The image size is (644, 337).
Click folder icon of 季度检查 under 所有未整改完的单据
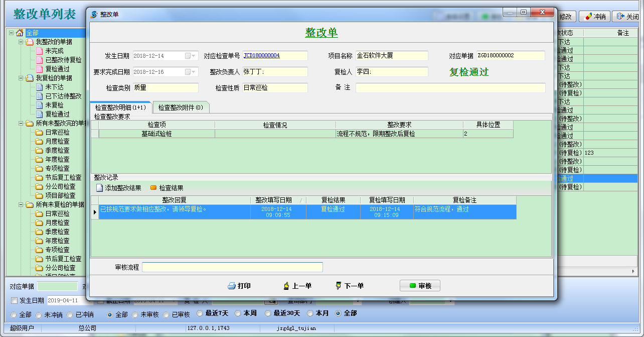pyautogui.click(x=39, y=150)
